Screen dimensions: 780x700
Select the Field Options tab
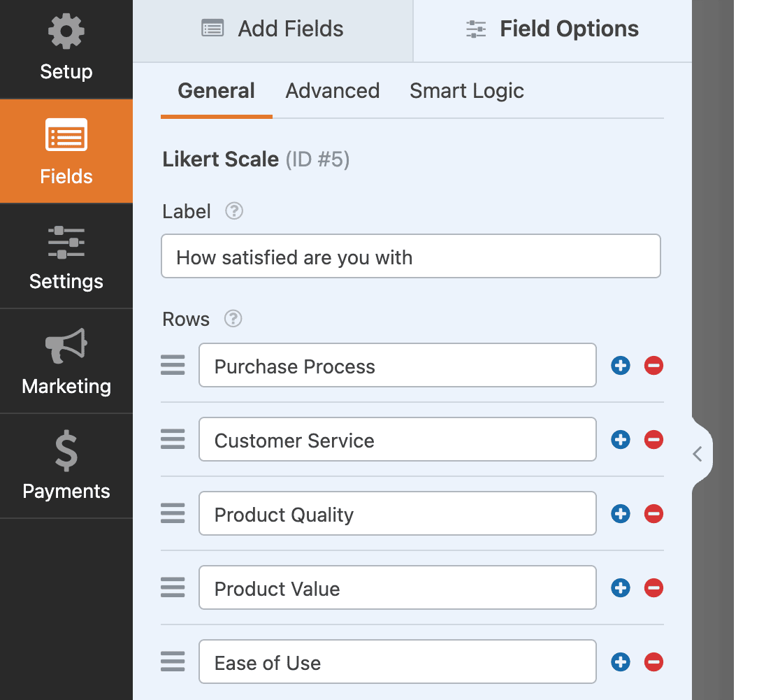tap(552, 29)
